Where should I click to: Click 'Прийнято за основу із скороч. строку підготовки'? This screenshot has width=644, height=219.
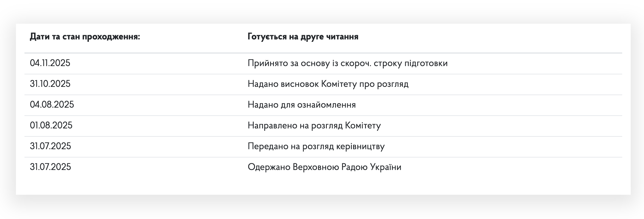click(348, 63)
